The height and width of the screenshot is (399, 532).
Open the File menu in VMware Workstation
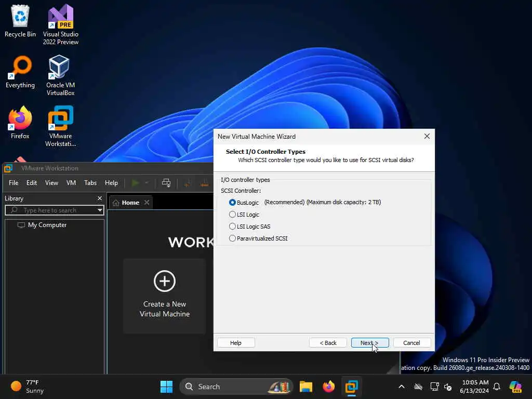[14, 183]
